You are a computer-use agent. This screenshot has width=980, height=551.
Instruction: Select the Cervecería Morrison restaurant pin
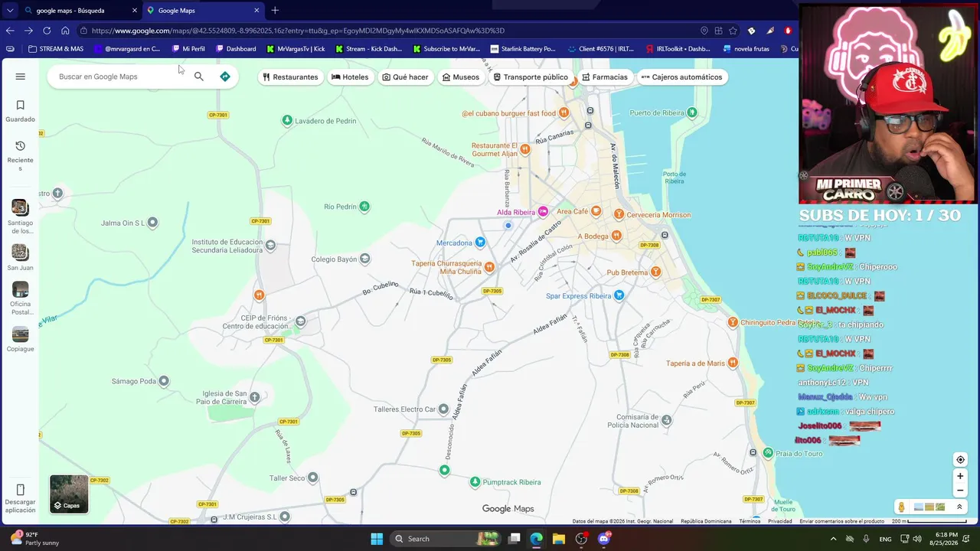(619, 214)
